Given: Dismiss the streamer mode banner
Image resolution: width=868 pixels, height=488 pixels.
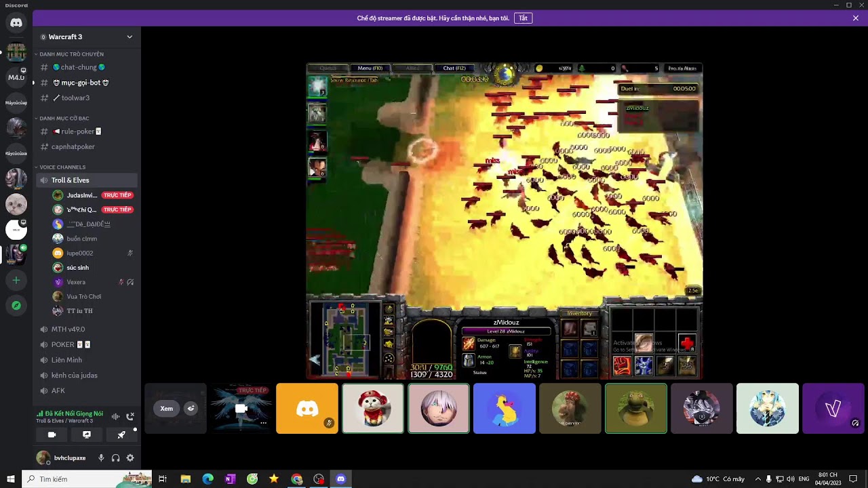Looking at the screenshot, I should (x=856, y=18).
